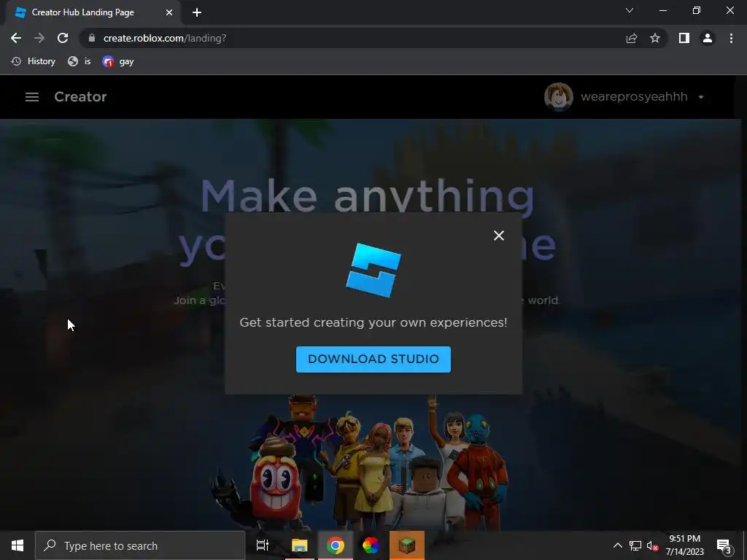
Task: Close the Creator Hub Landing Page tab
Action: [x=169, y=12]
